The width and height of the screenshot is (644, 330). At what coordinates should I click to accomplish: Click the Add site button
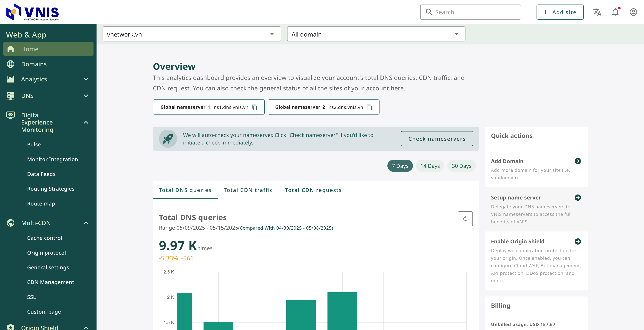[x=560, y=12]
